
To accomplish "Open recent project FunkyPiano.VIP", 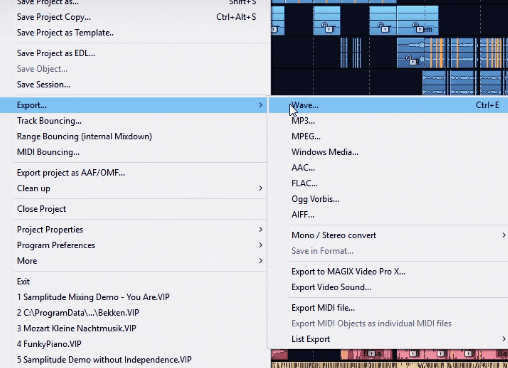I will 49,344.
